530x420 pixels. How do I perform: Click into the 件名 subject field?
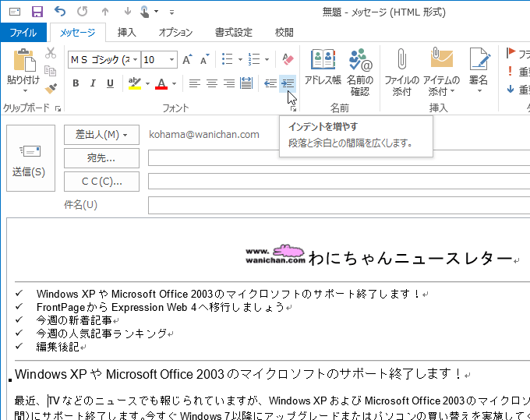pyautogui.click(x=339, y=205)
